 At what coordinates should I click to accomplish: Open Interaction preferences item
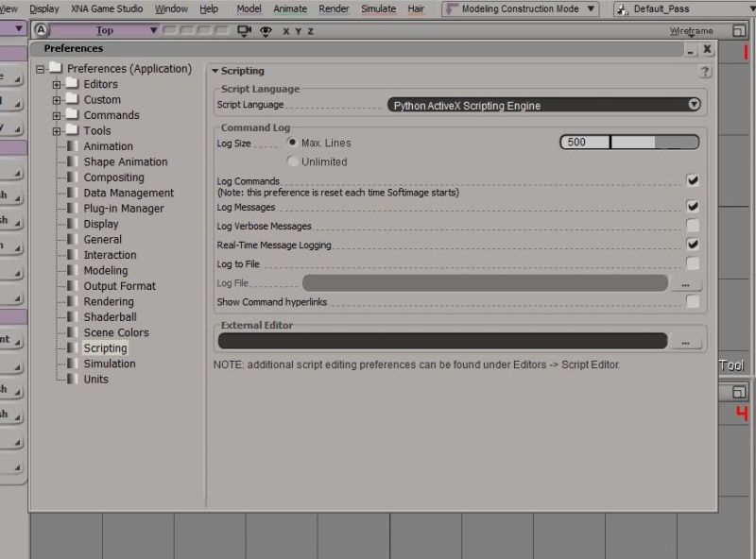[x=110, y=255]
